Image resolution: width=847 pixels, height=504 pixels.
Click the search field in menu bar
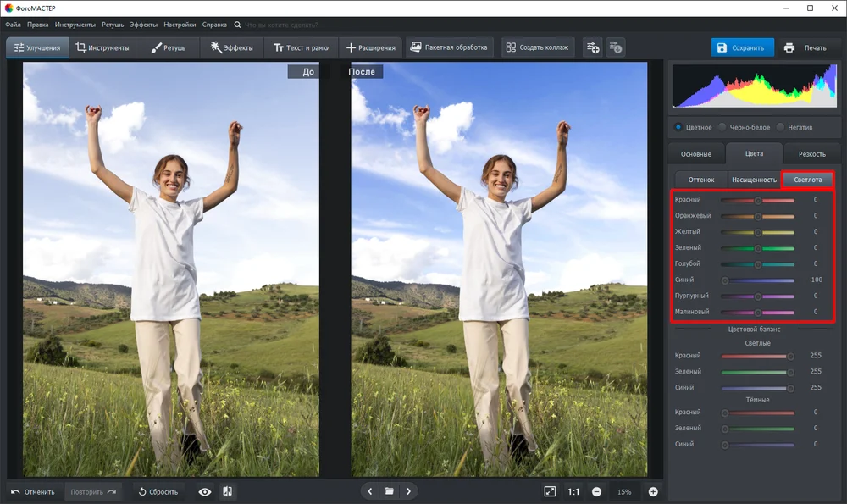click(x=281, y=25)
